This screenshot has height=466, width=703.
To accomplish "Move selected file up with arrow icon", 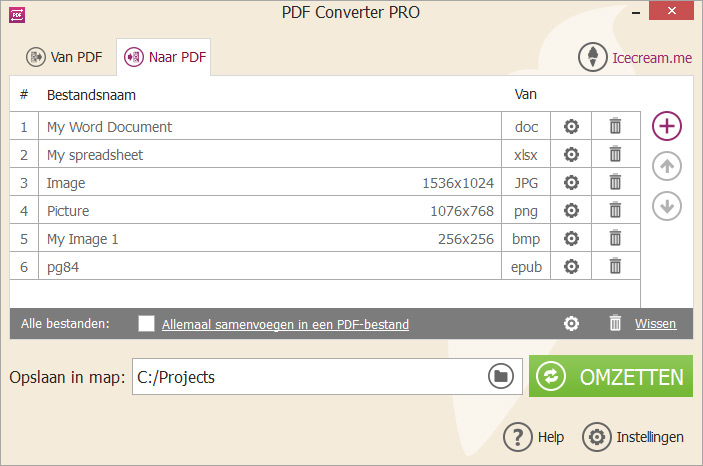I will click(667, 166).
